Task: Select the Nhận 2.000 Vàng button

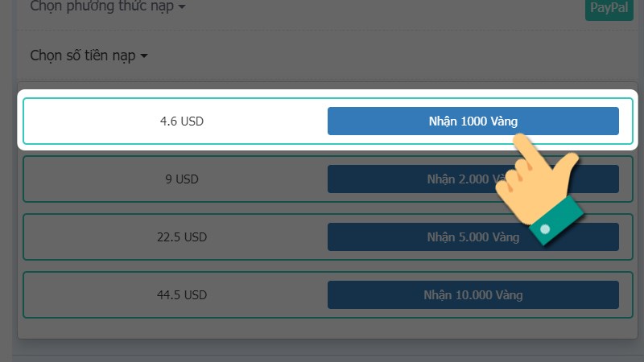Action: pos(473,179)
